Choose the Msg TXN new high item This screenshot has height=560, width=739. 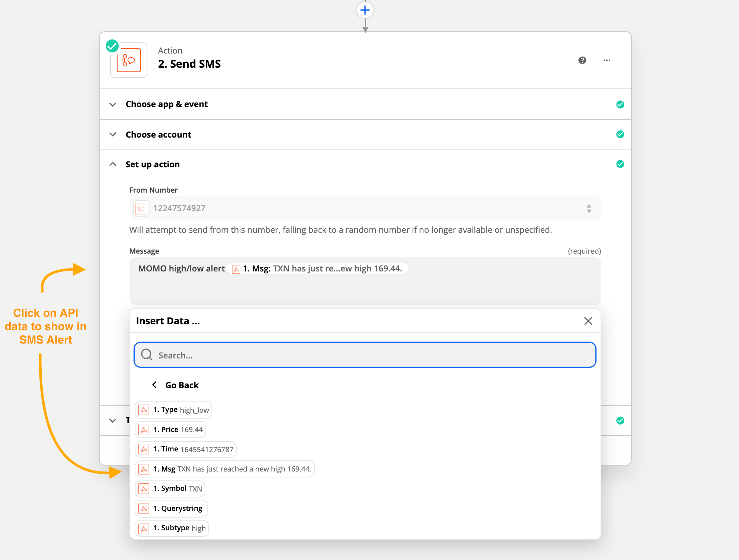point(225,469)
